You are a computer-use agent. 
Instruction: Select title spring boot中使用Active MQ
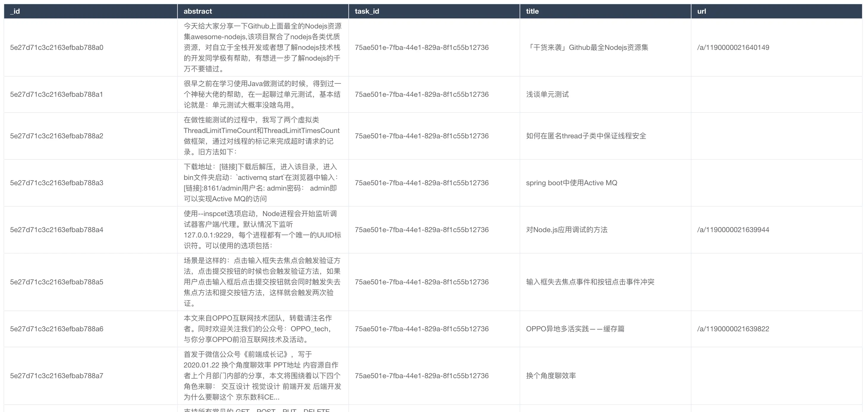[x=571, y=183]
